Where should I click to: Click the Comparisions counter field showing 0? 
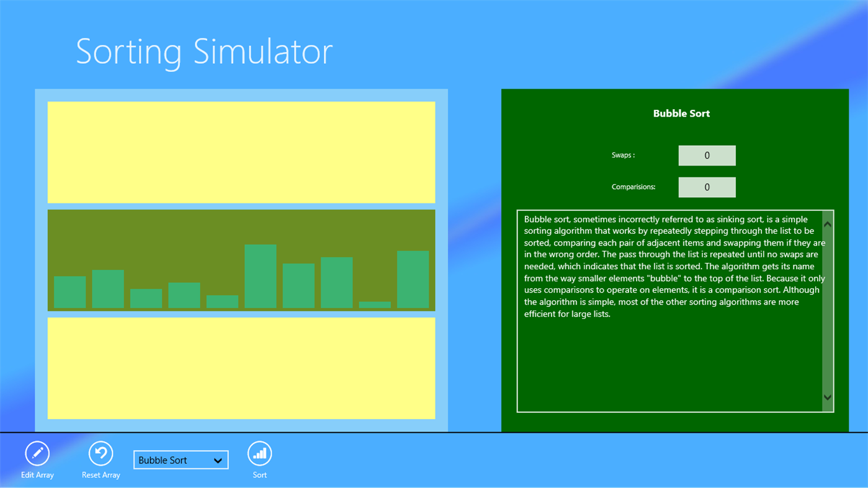click(707, 187)
